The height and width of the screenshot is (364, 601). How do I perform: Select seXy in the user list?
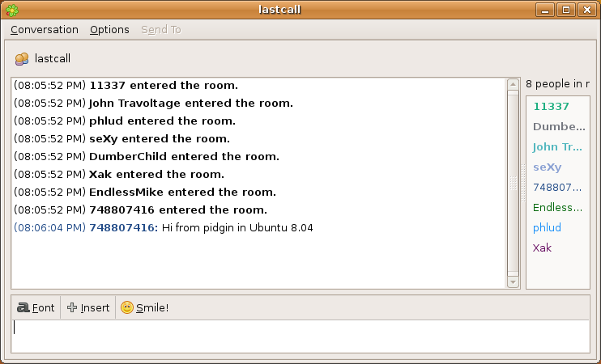click(547, 167)
